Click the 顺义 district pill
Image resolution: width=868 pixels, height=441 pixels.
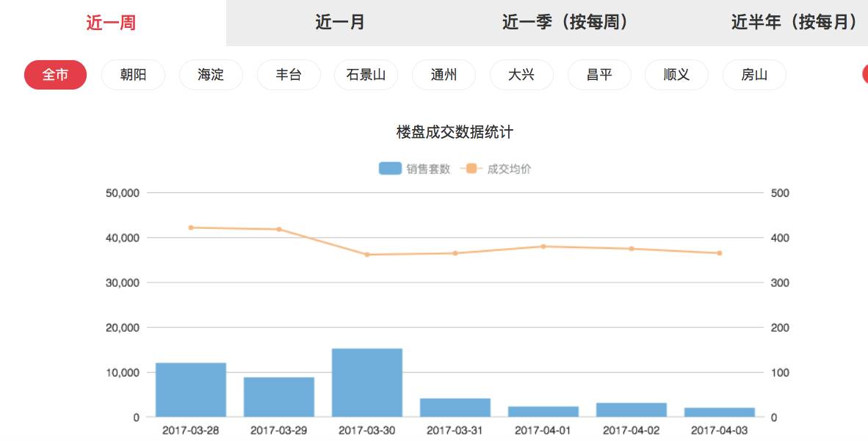pyautogui.click(x=676, y=75)
